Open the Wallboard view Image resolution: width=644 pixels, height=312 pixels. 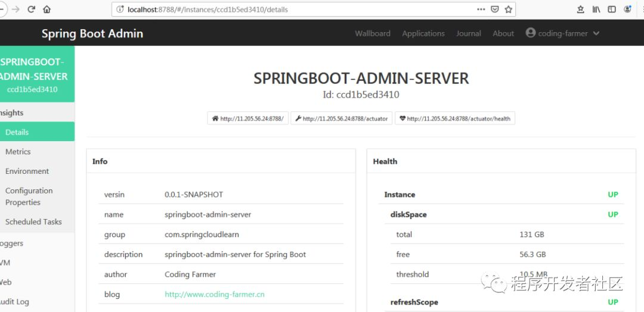click(x=373, y=33)
